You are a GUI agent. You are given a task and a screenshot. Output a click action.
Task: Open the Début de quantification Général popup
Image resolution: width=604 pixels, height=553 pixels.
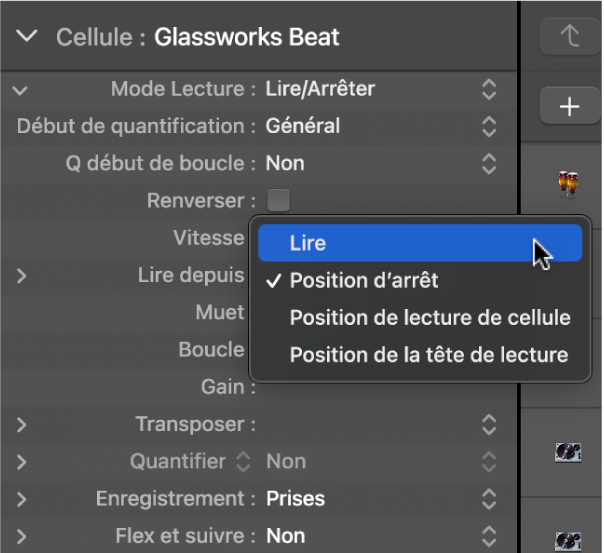[x=381, y=126]
